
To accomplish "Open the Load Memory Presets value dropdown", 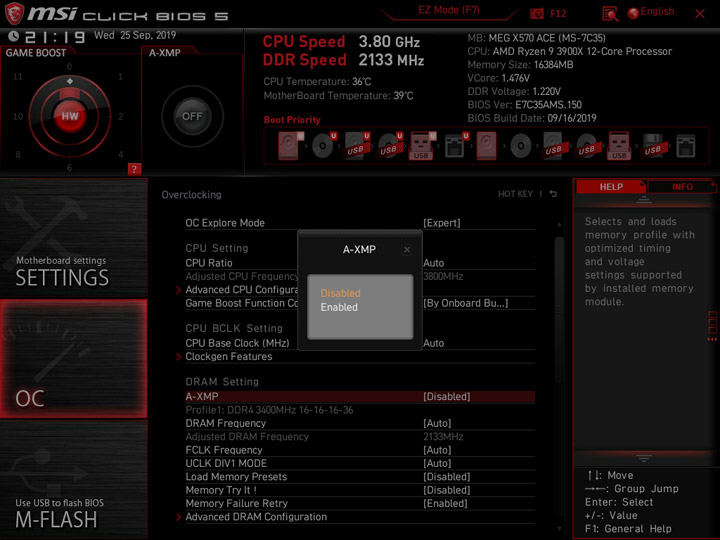I will (447, 477).
